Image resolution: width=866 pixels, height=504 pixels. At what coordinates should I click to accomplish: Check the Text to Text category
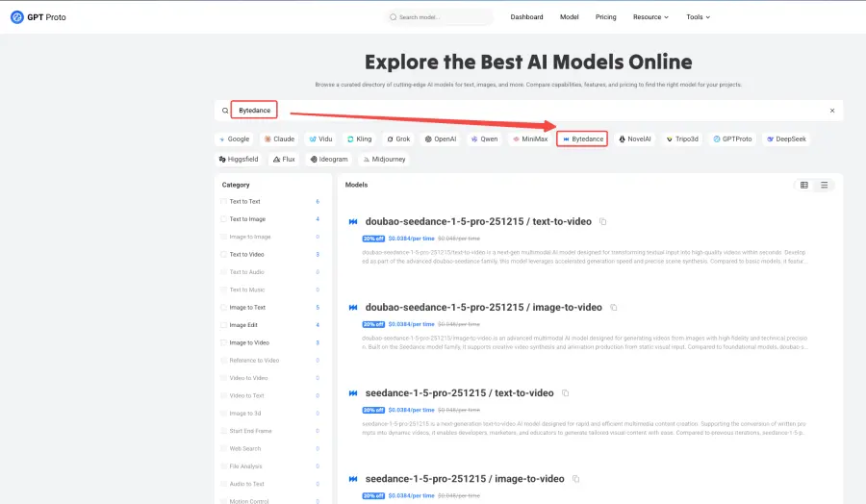pos(223,201)
